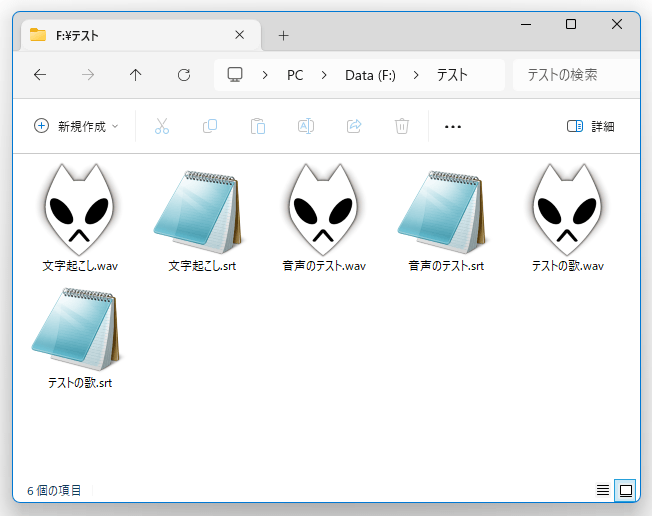Open the three-dot more options menu

pos(453,126)
